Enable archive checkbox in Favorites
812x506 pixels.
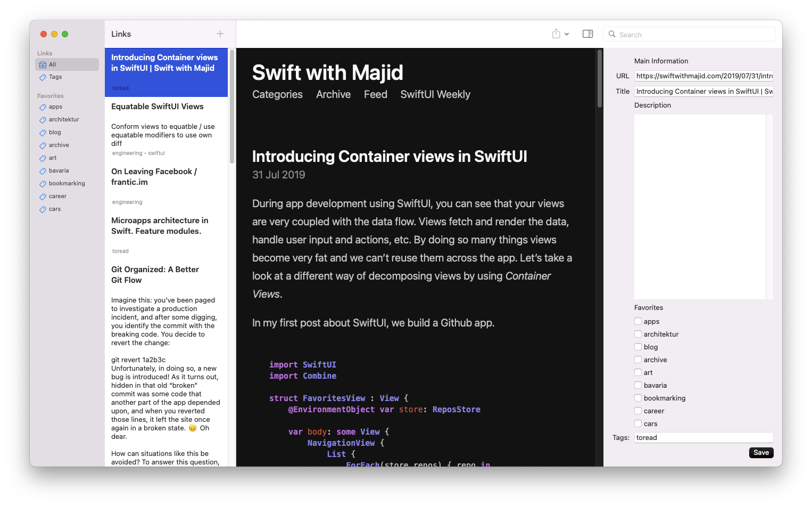click(x=638, y=360)
